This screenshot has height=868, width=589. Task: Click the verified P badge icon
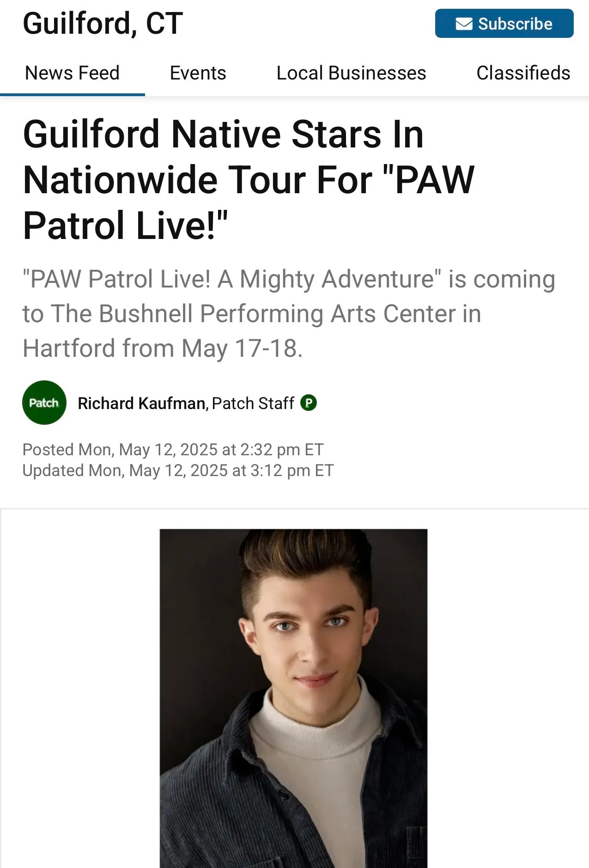309,403
